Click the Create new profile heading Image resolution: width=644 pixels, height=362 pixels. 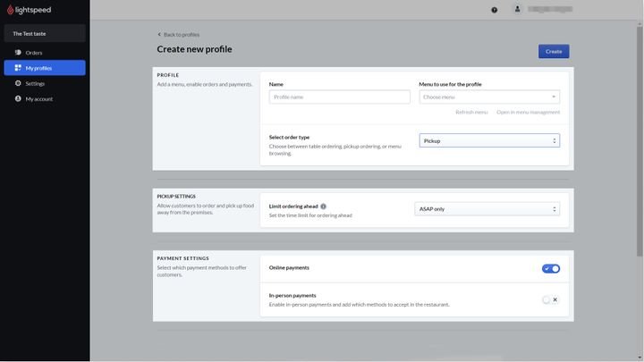click(x=194, y=49)
